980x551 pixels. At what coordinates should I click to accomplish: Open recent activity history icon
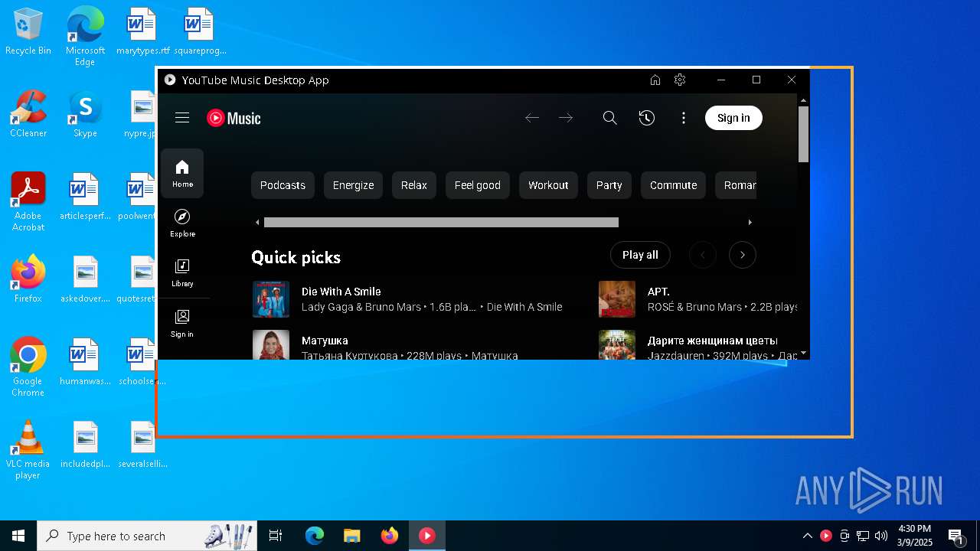click(x=647, y=118)
